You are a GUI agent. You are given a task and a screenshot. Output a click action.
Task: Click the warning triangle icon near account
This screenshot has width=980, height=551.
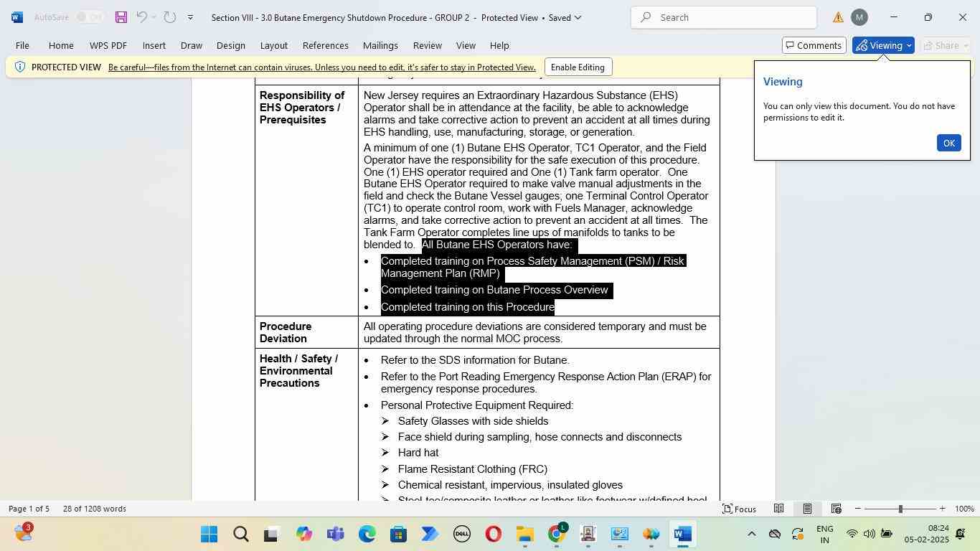pos(838,17)
